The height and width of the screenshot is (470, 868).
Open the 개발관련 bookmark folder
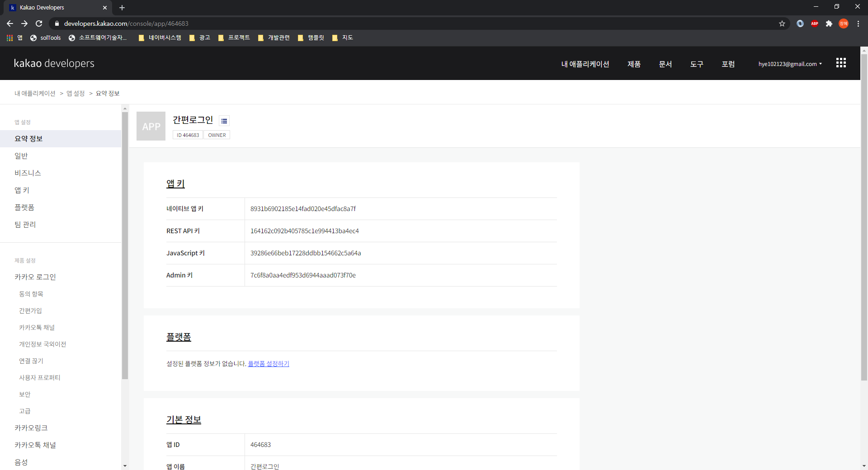pos(274,38)
